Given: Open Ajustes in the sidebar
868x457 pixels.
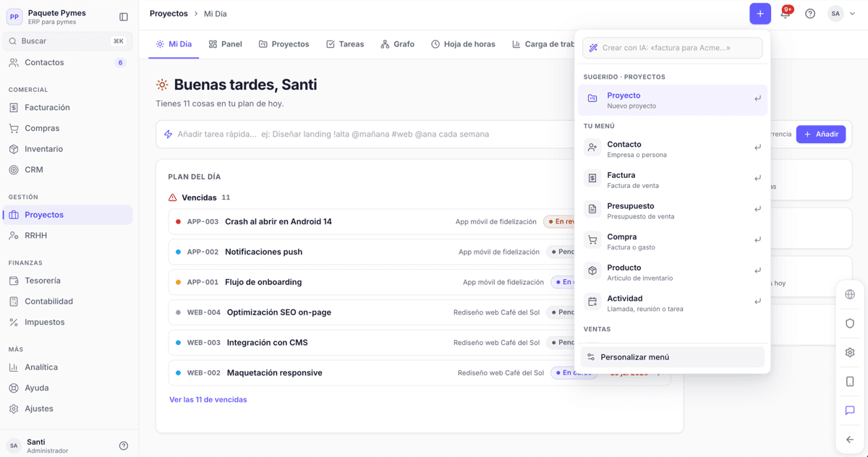Looking at the screenshot, I should coord(69,409).
